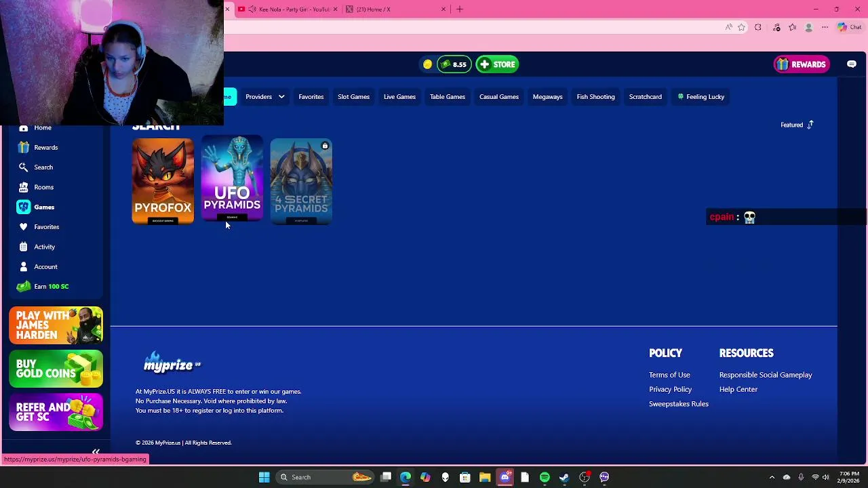Select the Slot Games tab
Screen dimensions: 868x488
(353, 97)
